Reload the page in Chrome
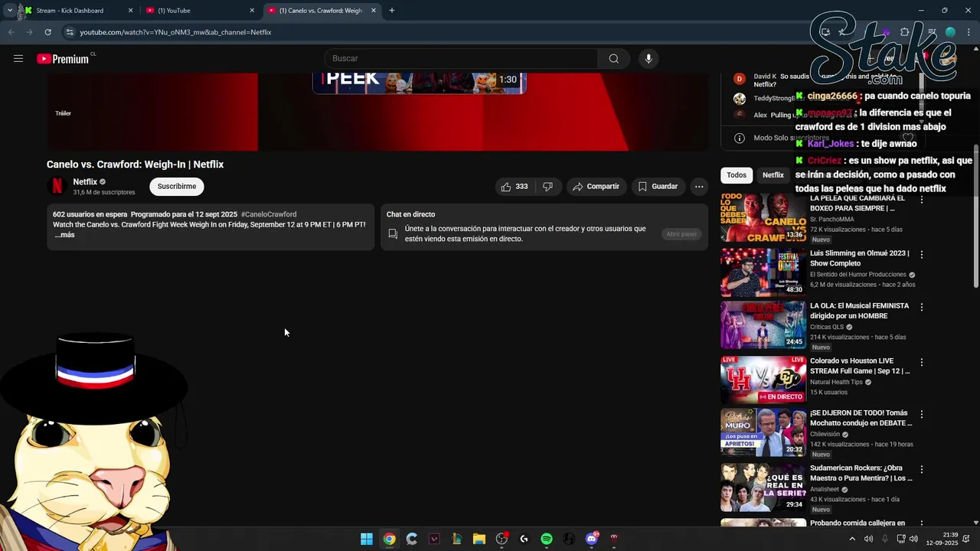 click(48, 32)
